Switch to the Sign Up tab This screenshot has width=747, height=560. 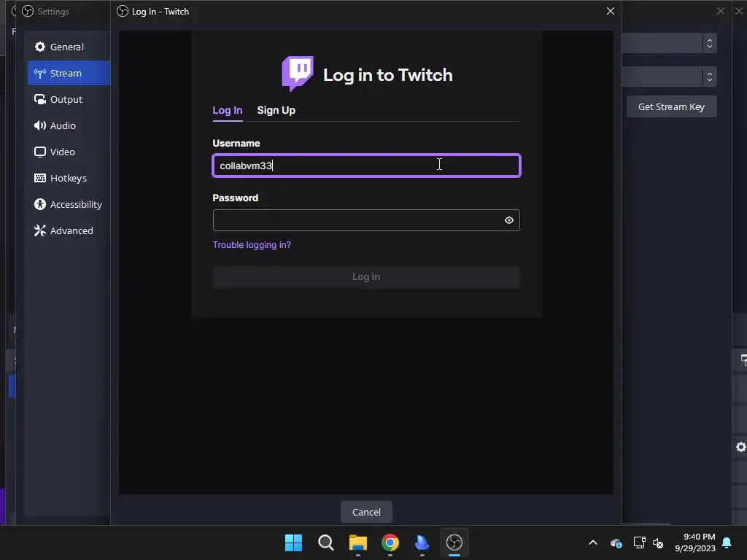point(276,110)
